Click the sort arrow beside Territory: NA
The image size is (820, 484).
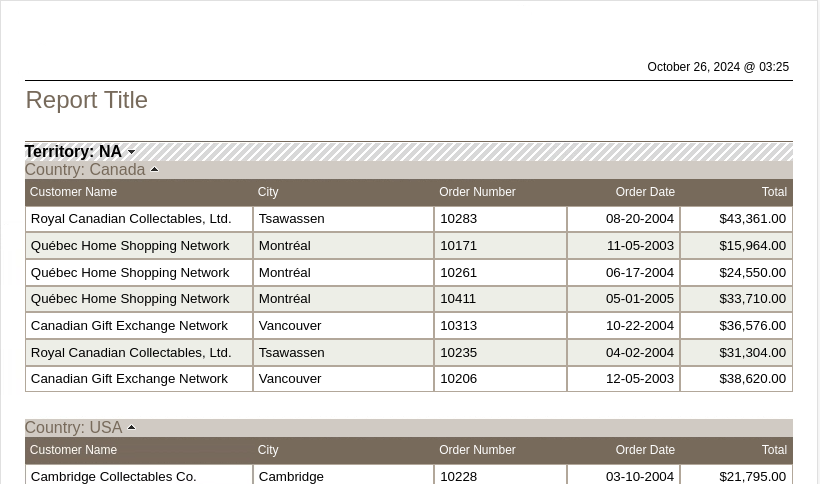click(131, 153)
